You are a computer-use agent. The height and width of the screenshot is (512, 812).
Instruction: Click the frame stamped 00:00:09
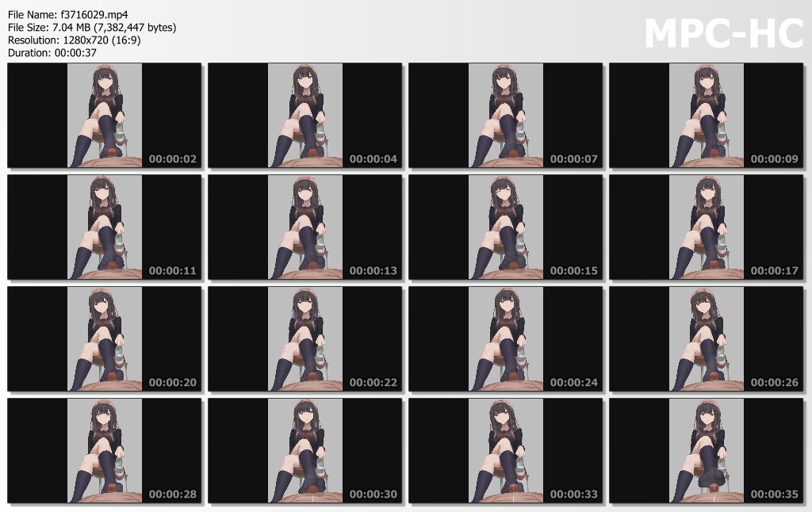[x=707, y=116]
